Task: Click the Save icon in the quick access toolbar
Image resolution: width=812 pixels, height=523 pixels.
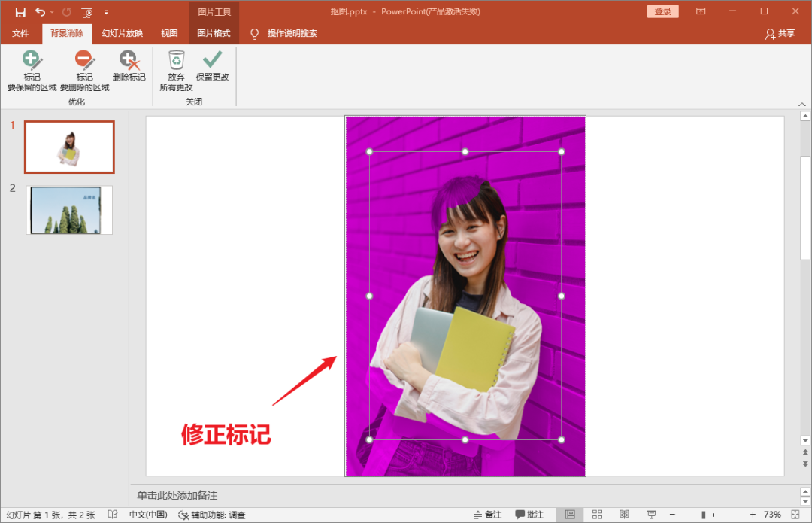Action: (20, 11)
